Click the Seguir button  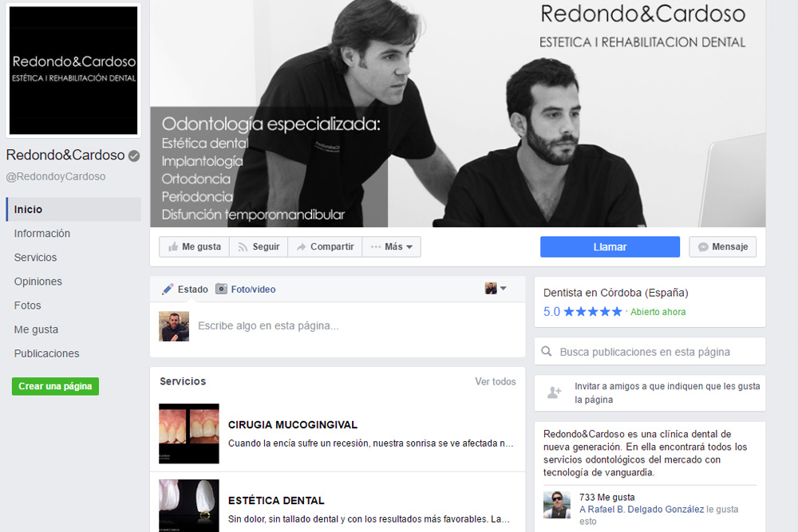259,246
